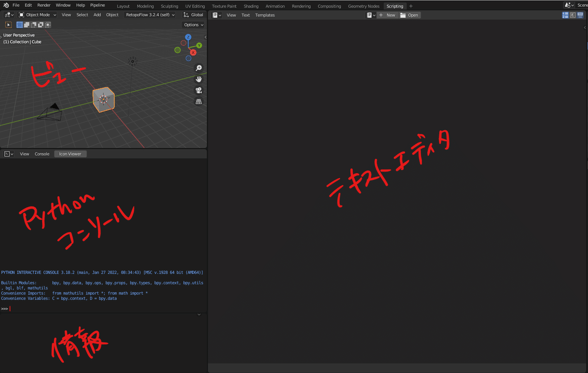Image resolution: width=588 pixels, height=373 pixels.
Task: Open the Help menu
Action: click(80, 5)
